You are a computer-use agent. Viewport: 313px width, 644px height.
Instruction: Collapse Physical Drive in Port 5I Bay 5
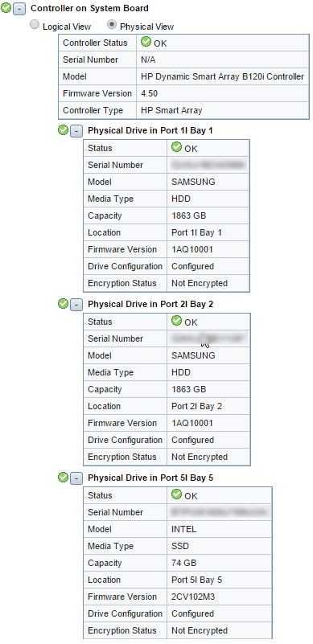click(x=76, y=478)
